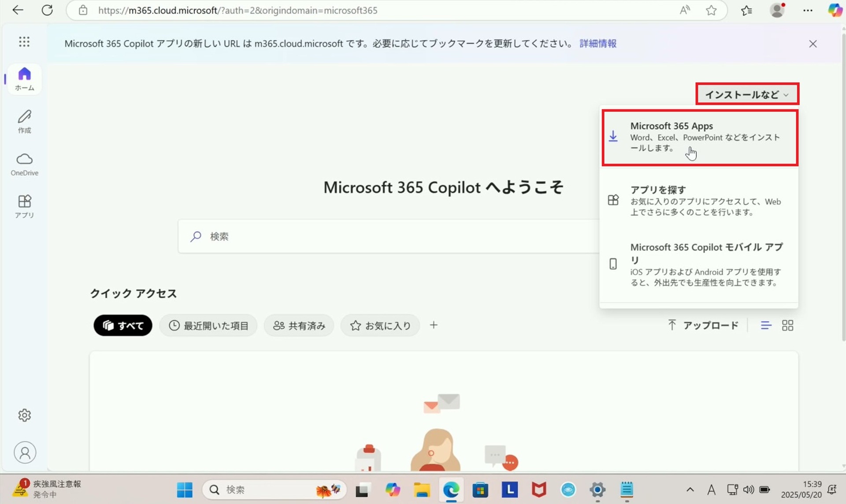Viewport: 846px width, 504px height.
Task: Select the お気に入り filter tab
Action: pos(380,326)
